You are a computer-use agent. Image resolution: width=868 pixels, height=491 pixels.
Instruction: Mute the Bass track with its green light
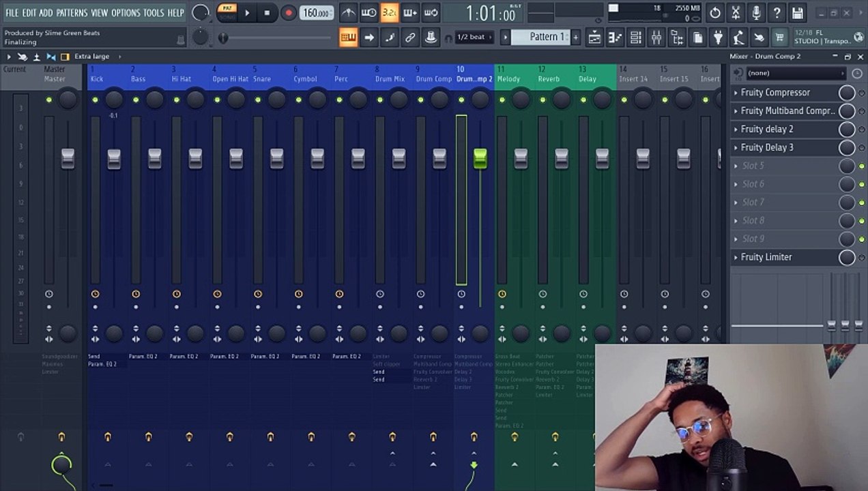click(x=136, y=100)
